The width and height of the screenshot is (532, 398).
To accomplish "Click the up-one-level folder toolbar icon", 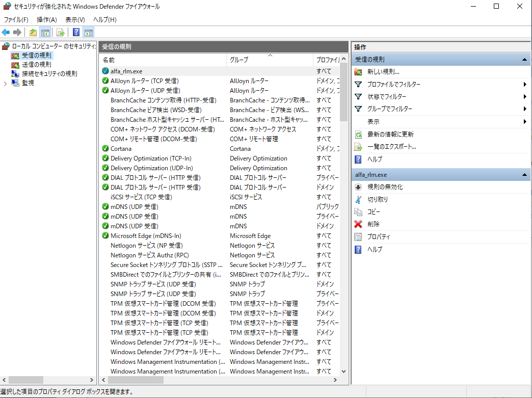I will click(33, 33).
